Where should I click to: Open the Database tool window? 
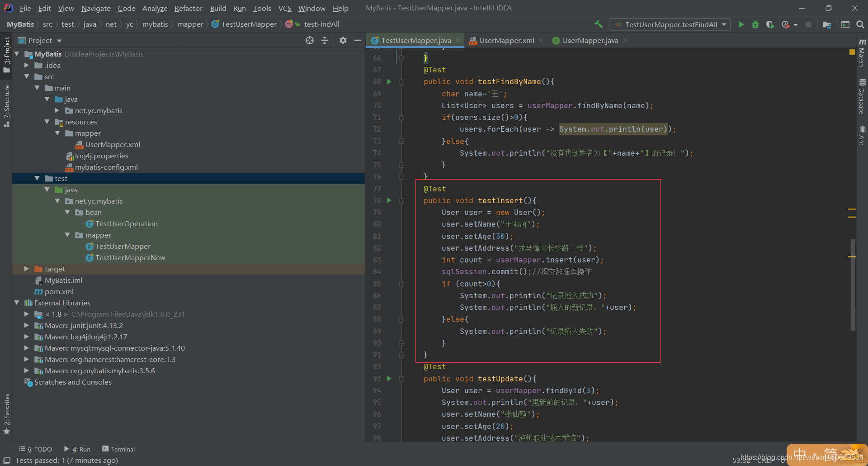coord(862,96)
